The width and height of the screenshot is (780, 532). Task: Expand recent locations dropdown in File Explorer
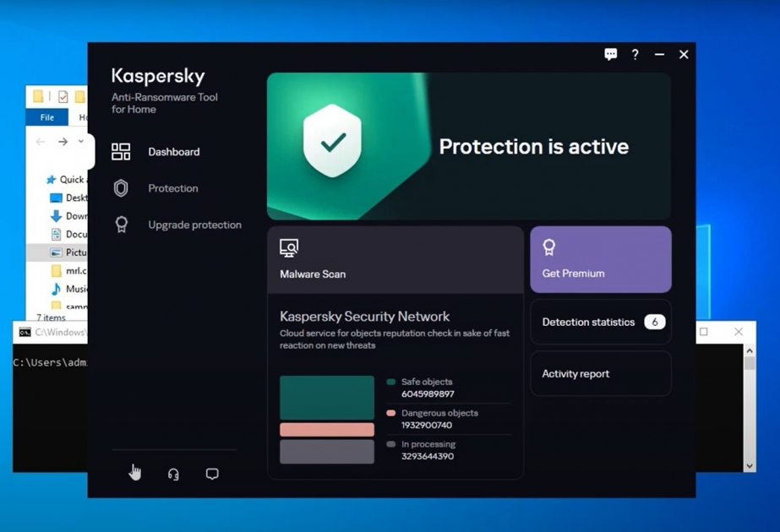(80, 142)
